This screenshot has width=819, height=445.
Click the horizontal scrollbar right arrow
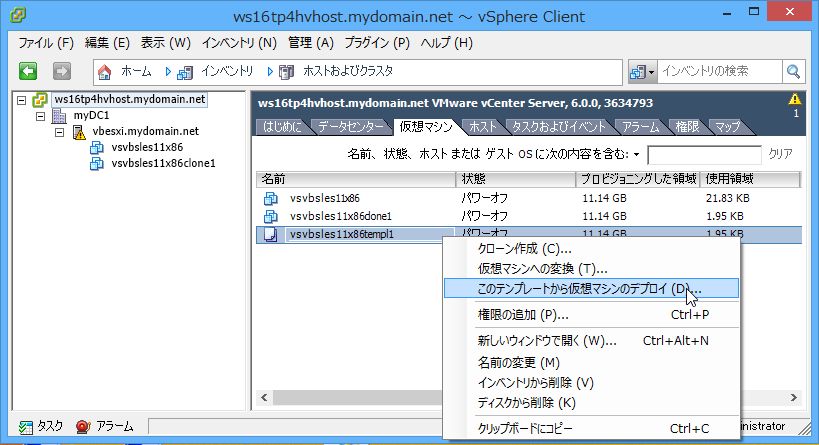[794, 397]
